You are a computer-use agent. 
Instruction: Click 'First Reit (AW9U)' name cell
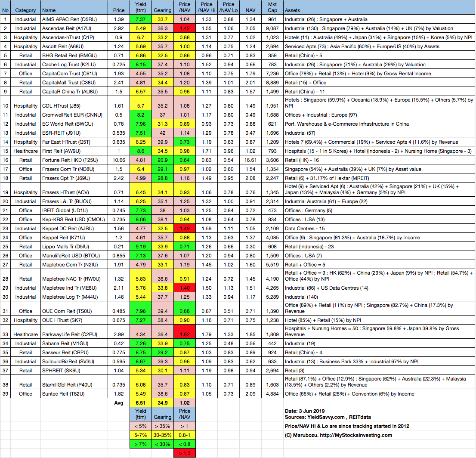74,151
